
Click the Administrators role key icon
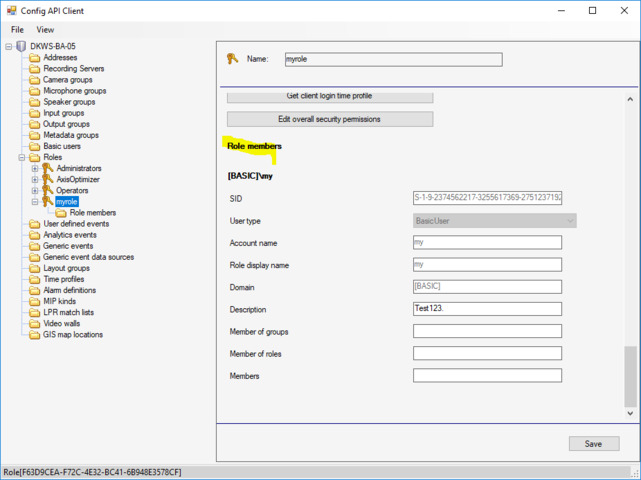point(47,168)
